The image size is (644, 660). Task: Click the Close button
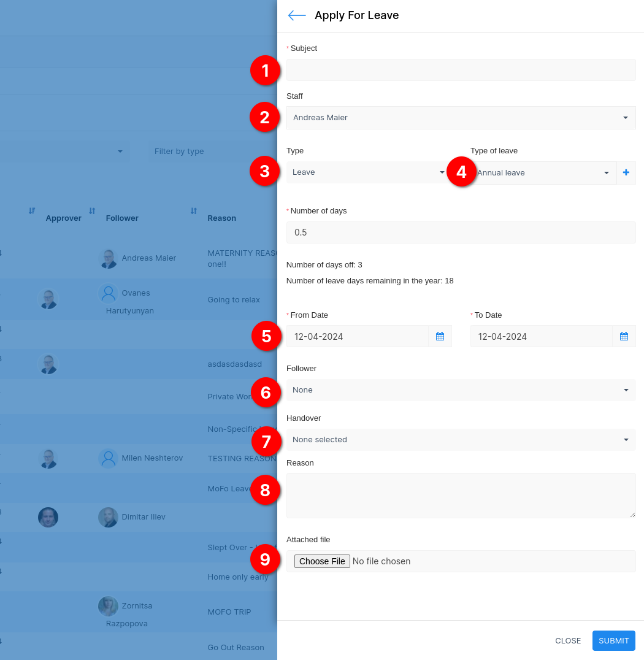click(x=567, y=640)
